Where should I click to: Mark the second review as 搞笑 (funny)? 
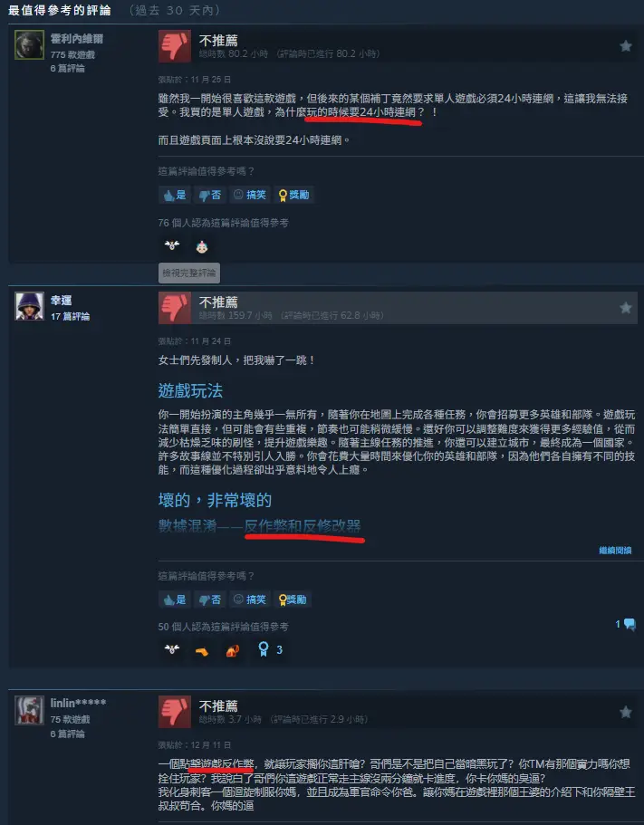click(250, 600)
